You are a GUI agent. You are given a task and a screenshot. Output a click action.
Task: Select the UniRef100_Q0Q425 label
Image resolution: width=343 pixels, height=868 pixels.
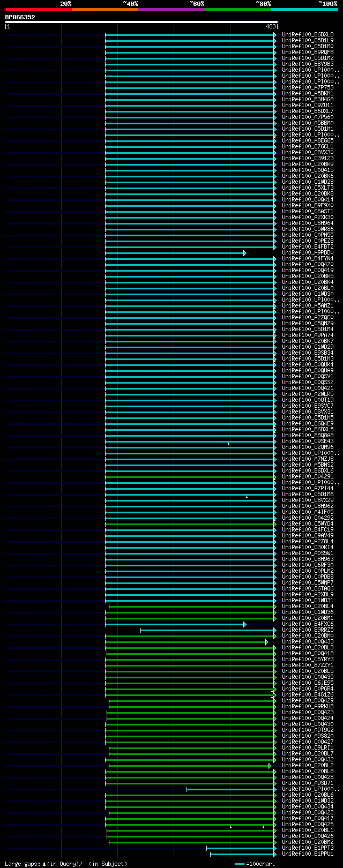pos(308,824)
